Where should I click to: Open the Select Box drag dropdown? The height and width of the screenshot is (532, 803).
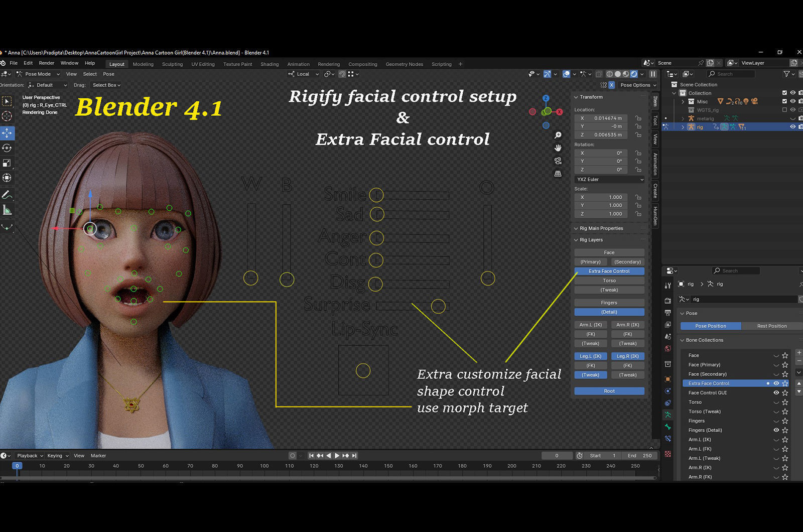click(x=106, y=85)
